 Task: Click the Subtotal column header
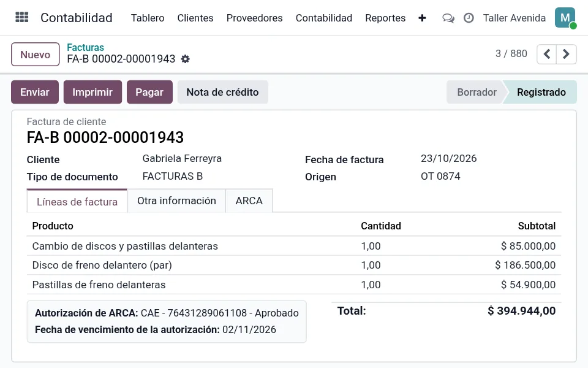point(537,226)
